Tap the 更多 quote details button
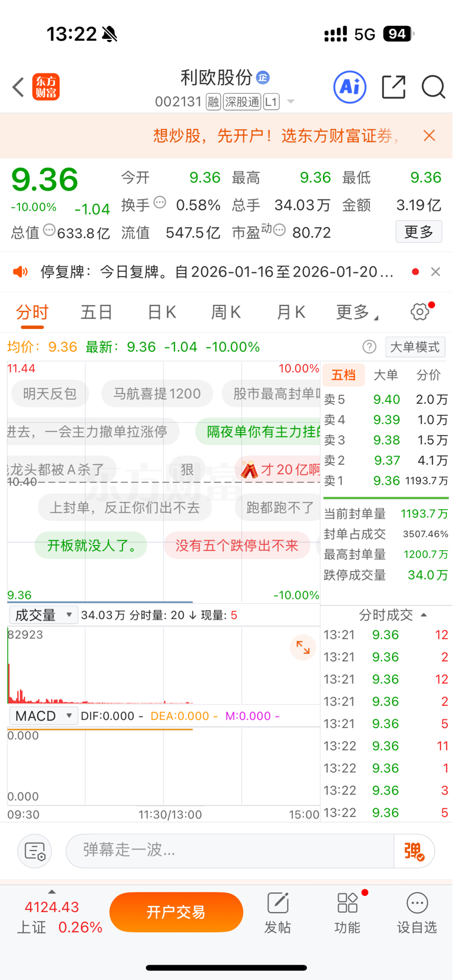Viewport: 453px width, 980px height. (419, 232)
